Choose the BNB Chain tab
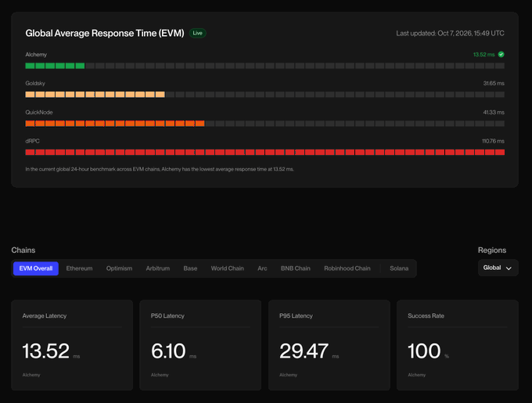 click(x=296, y=268)
